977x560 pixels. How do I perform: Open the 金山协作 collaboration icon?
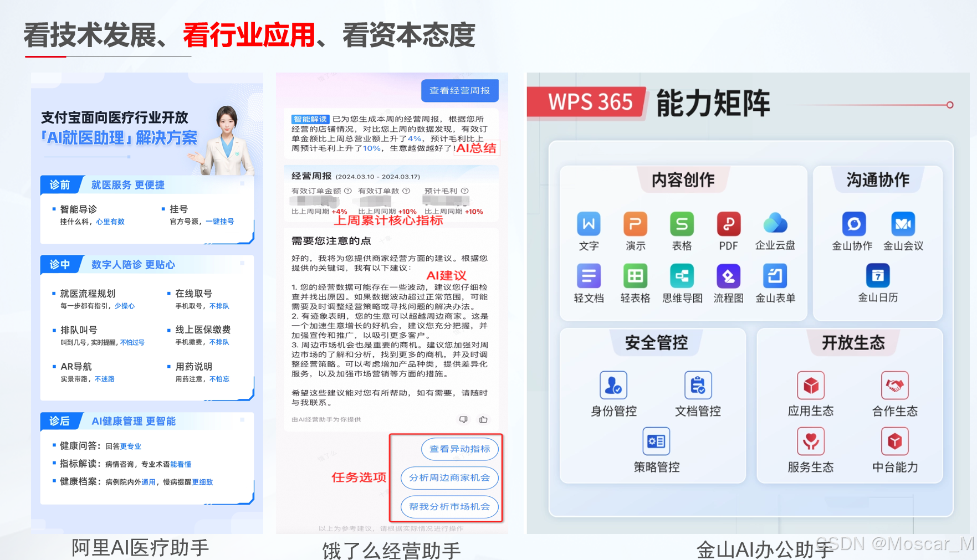853,224
